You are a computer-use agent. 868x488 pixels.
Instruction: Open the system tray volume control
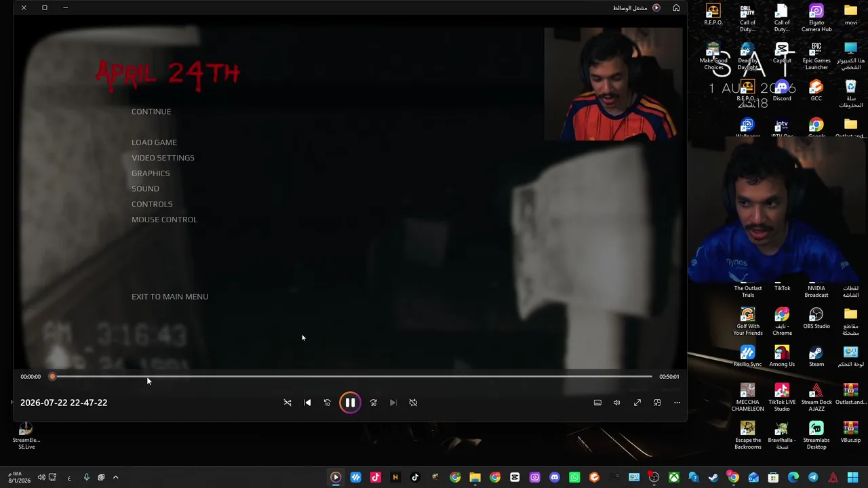pyautogui.click(x=41, y=477)
